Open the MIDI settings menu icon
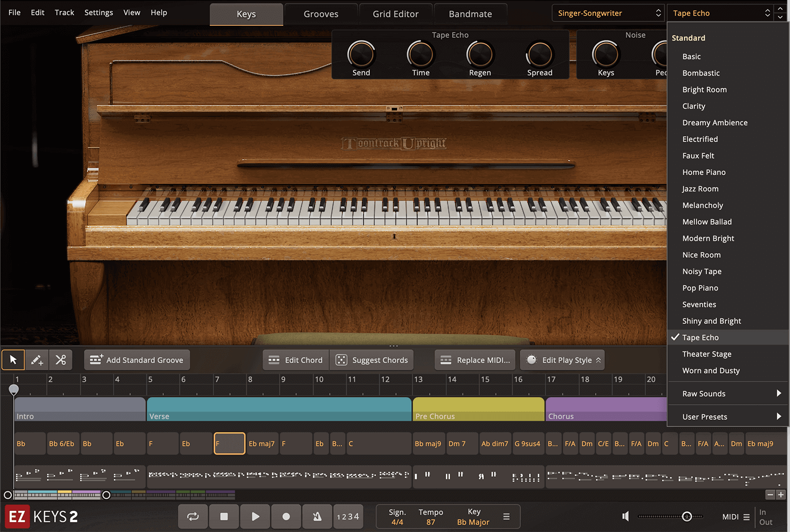The image size is (790, 532). 746,517
